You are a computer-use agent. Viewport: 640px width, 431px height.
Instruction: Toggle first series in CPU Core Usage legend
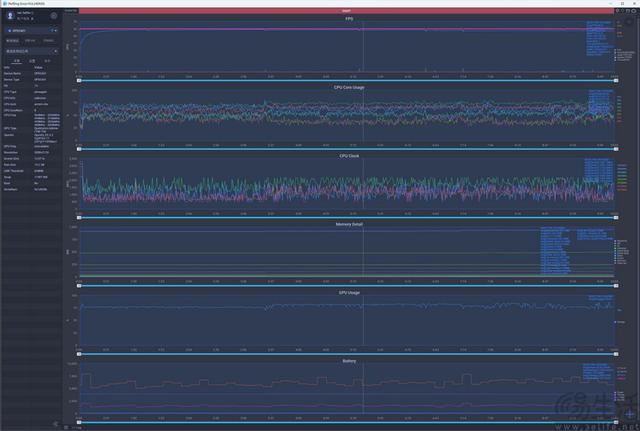[622, 95]
